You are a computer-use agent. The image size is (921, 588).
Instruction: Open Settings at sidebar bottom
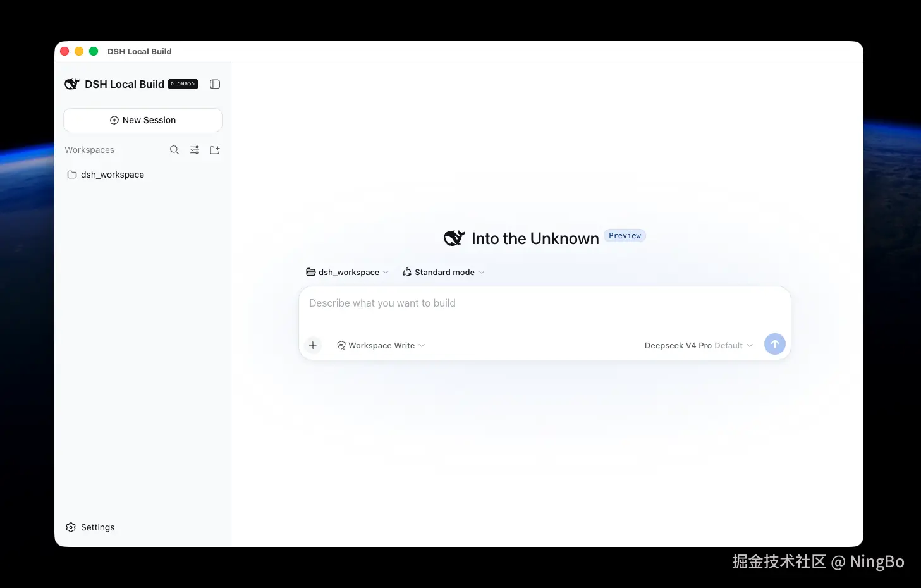click(90, 527)
